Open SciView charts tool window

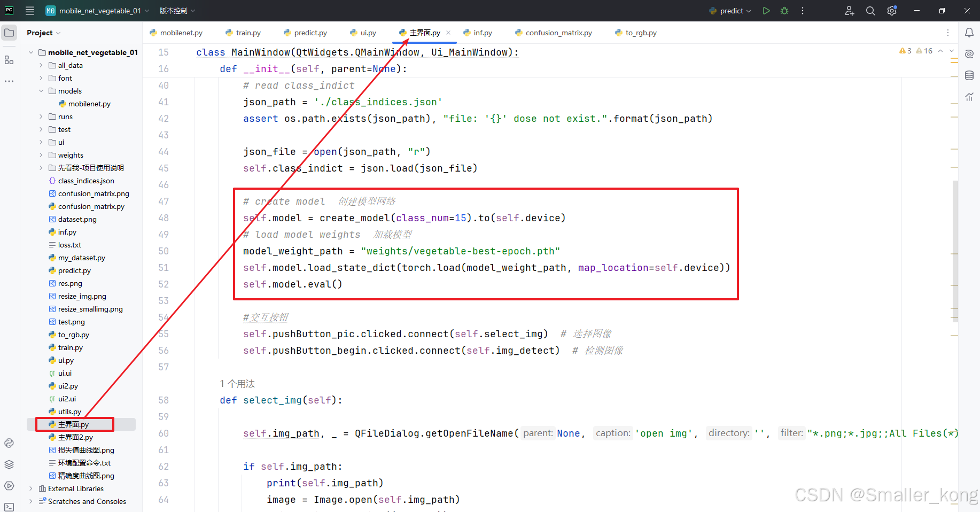point(969,97)
